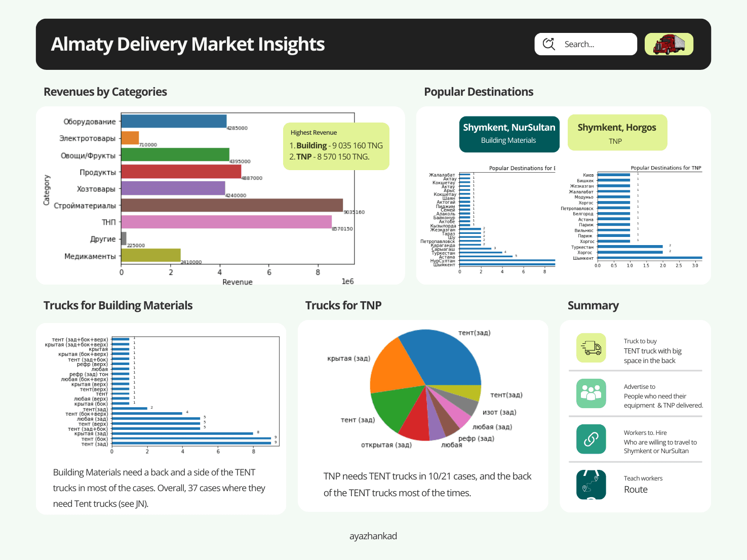Click the 'Advertise to' summary text
The height and width of the screenshot is (560, 747).
(x=640, y=386)
